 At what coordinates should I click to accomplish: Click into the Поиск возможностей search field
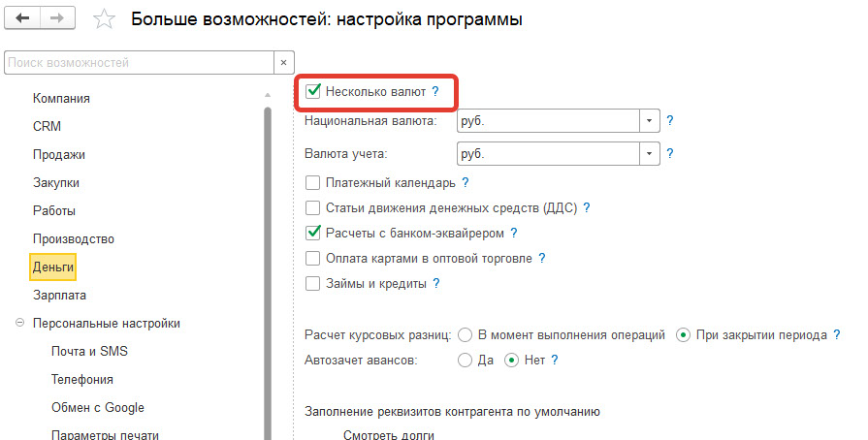click(x=136, y=63)
